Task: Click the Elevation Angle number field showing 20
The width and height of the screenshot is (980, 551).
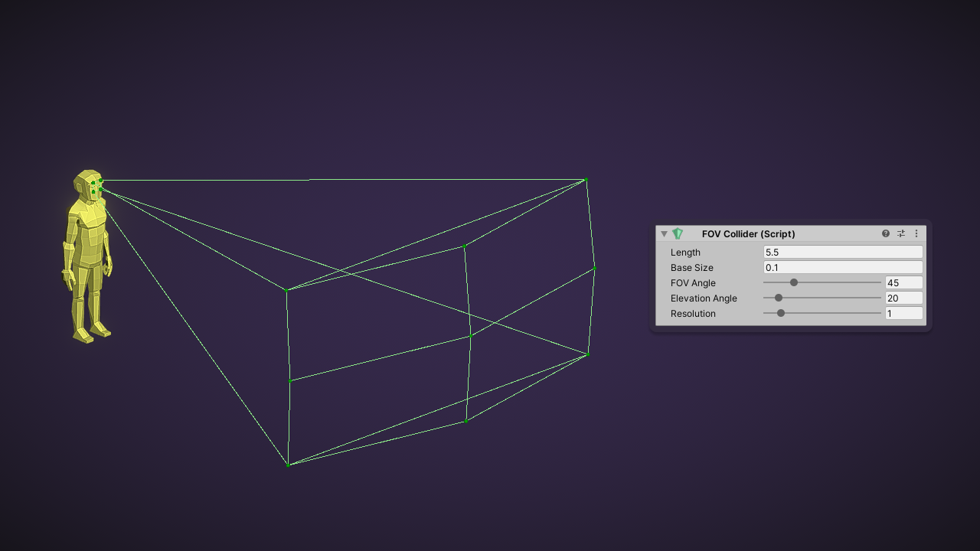Action: click(903, 298)
